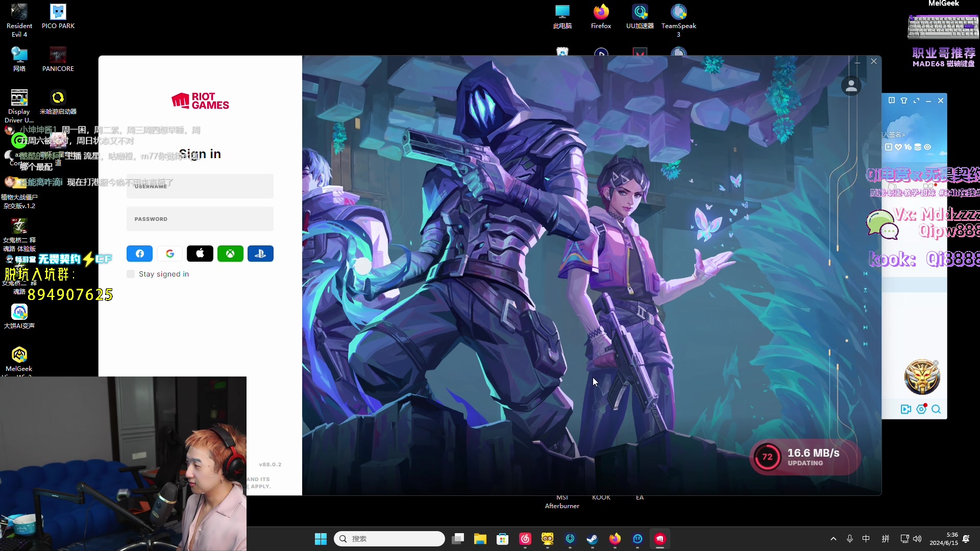Sign in with the Xbox button
The height and width of the screenshot is (551, 980).
coord(230,254)
